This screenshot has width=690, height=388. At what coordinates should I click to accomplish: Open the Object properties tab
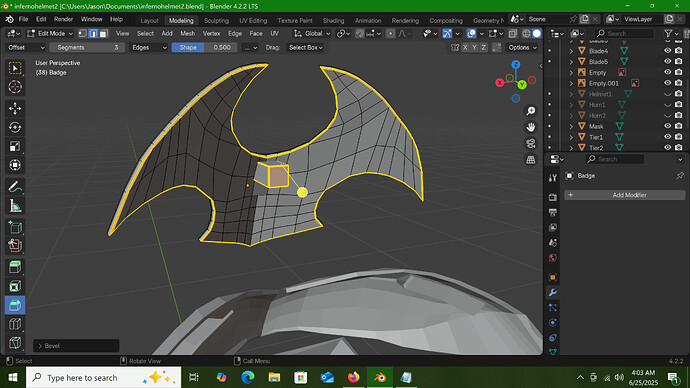point(553,277)
